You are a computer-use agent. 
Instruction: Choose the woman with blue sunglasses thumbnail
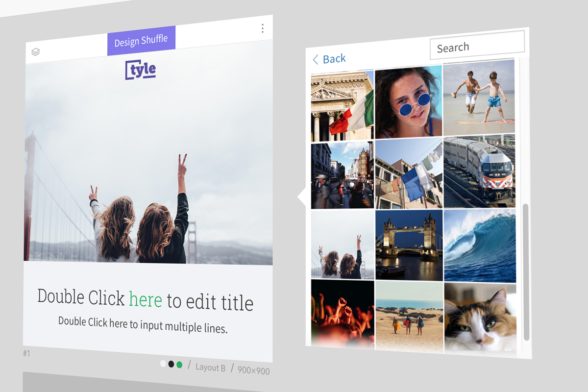pos(409,103)
